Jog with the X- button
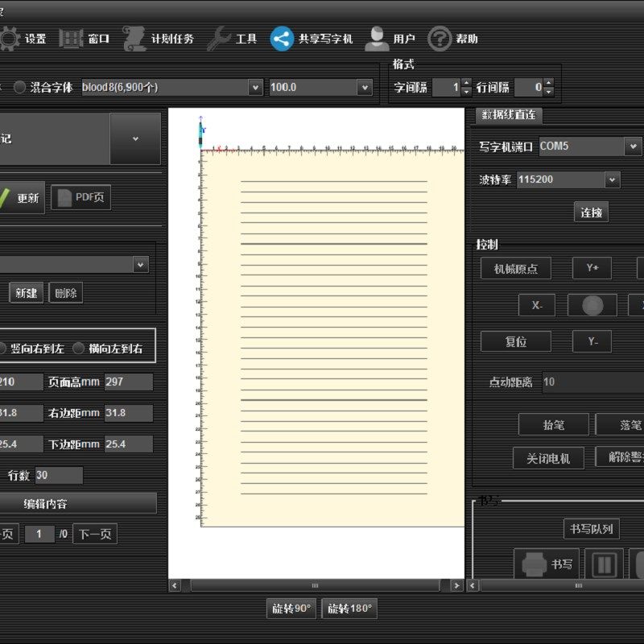Viewport: 644px width, 644px height. [537, 305]
